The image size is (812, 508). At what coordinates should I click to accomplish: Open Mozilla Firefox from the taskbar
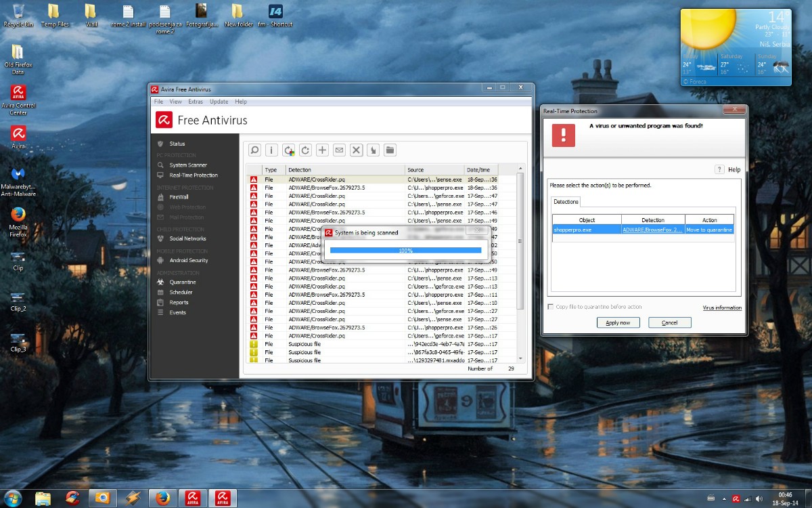[161, 498]
